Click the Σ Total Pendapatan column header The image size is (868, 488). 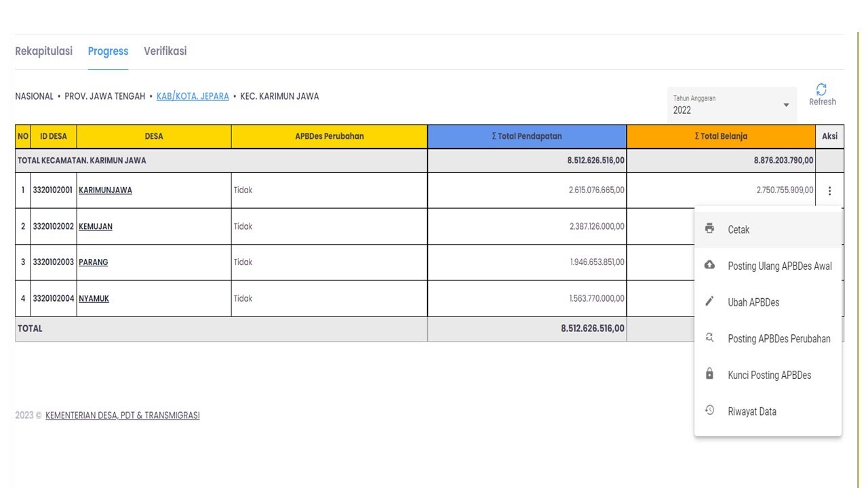527,136
